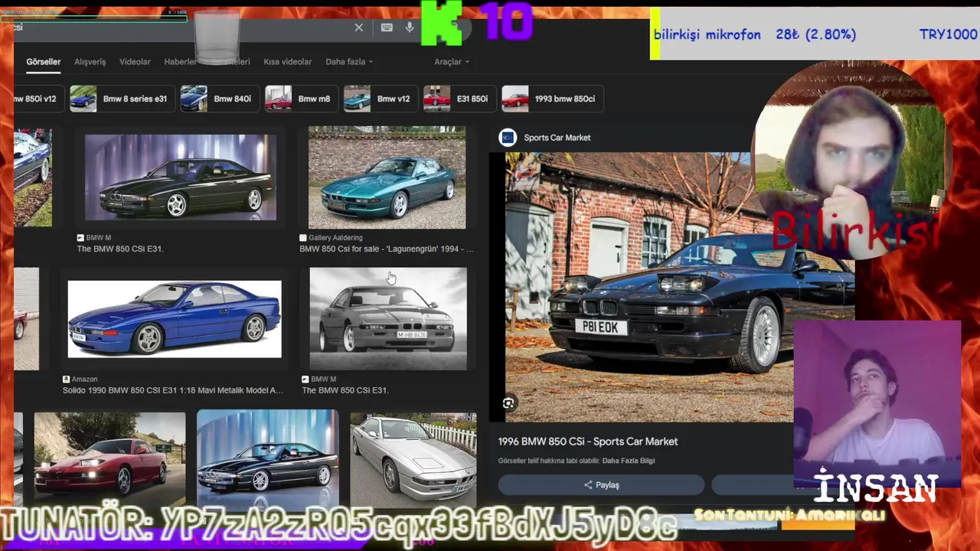This screenshot has height=551, width=980.
Task: Expand the Daha fazla menu
Action: 349,62
